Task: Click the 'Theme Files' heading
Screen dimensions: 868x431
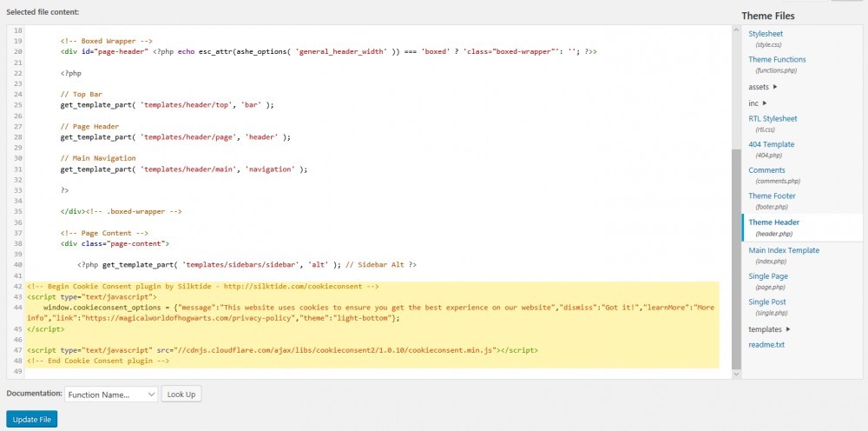Action: (x=768, y=16)
